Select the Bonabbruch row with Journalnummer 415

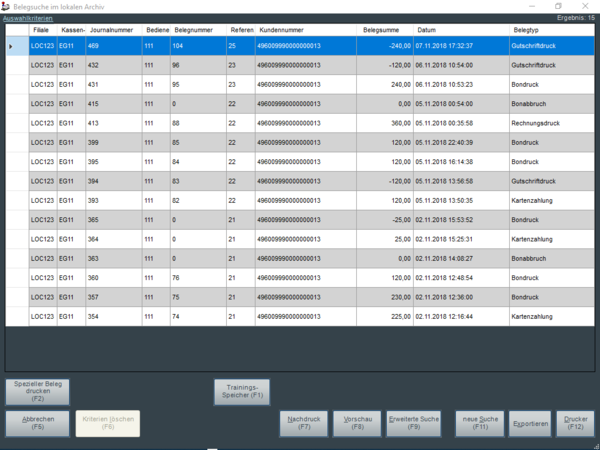click(x=300, y=103)
